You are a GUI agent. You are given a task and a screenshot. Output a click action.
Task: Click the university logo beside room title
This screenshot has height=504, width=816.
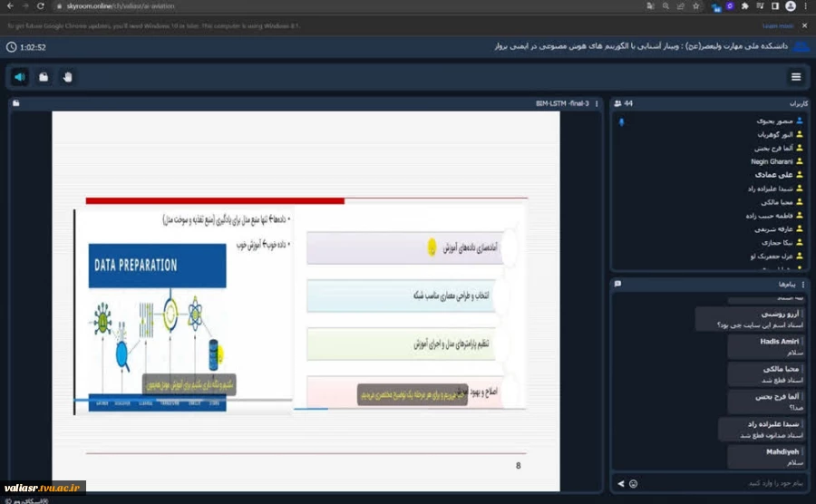[x=801, y=46]
